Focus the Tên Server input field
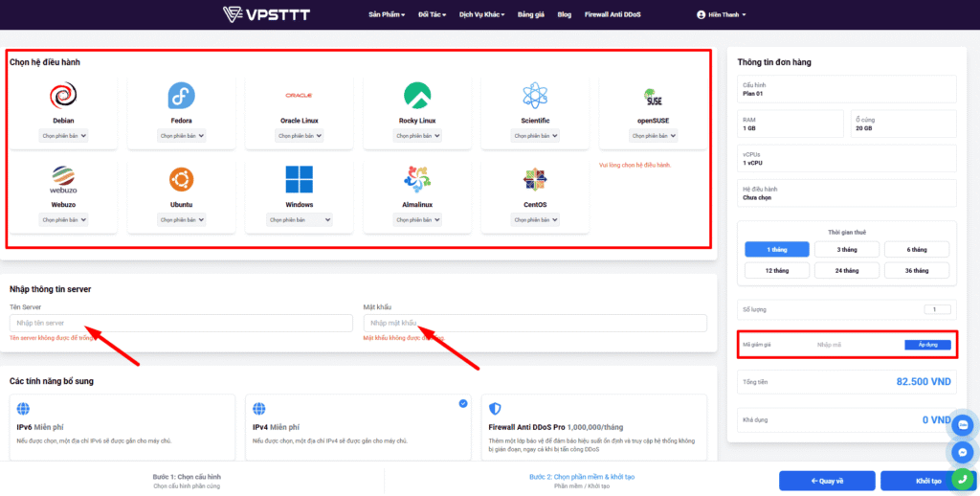Image resolution: width=980 pixels, height=496 pixels. click(x=181, y=323)
